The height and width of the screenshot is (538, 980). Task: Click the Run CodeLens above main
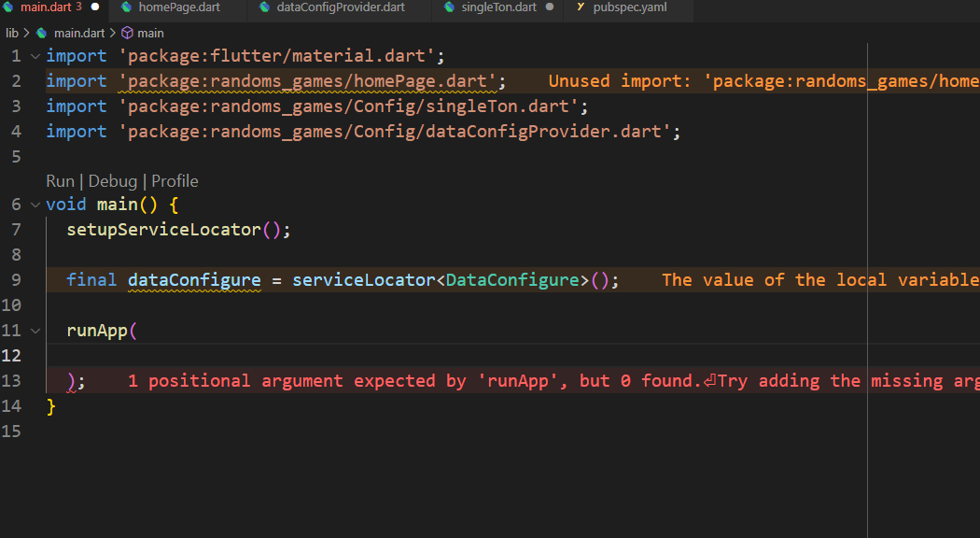pyautogui.click(x=60, y=181)
